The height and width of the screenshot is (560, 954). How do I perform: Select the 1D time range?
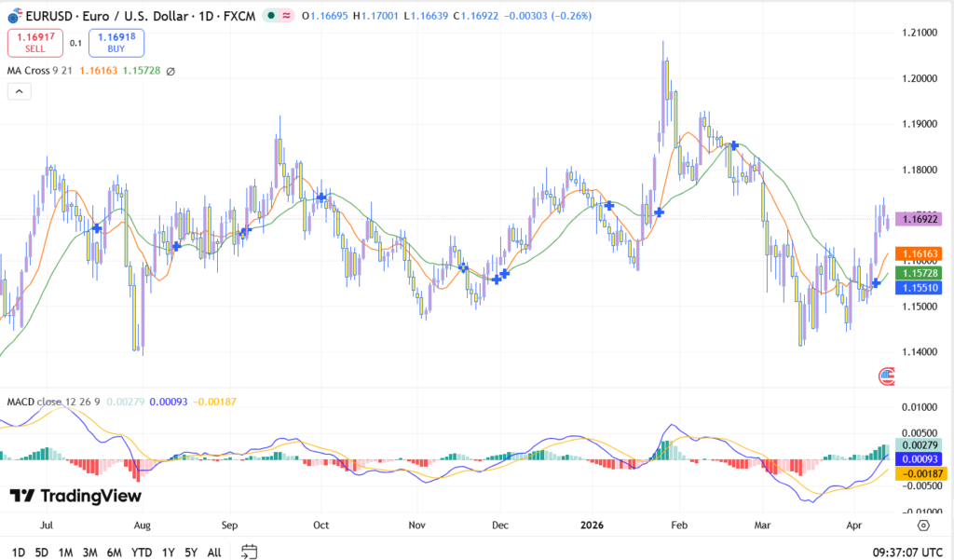tap(19, 552)
